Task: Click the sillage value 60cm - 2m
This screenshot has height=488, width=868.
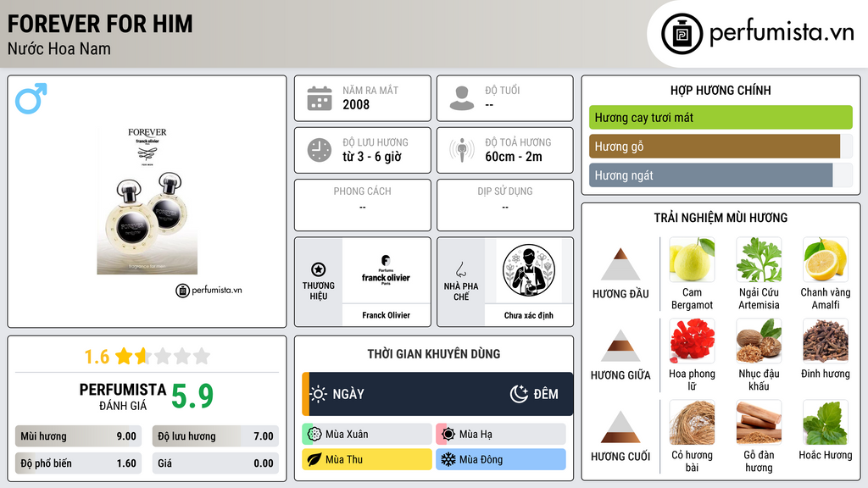Action: [x=514, y=157]
